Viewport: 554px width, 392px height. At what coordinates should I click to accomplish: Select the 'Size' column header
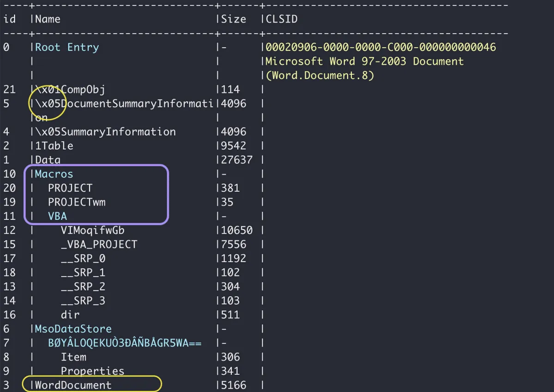click(x=233, y=19)
